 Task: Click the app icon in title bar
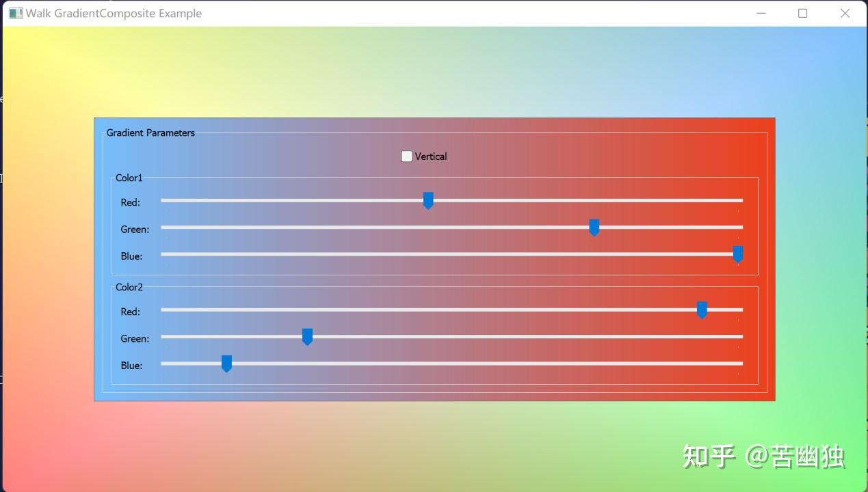coord(16,13)
